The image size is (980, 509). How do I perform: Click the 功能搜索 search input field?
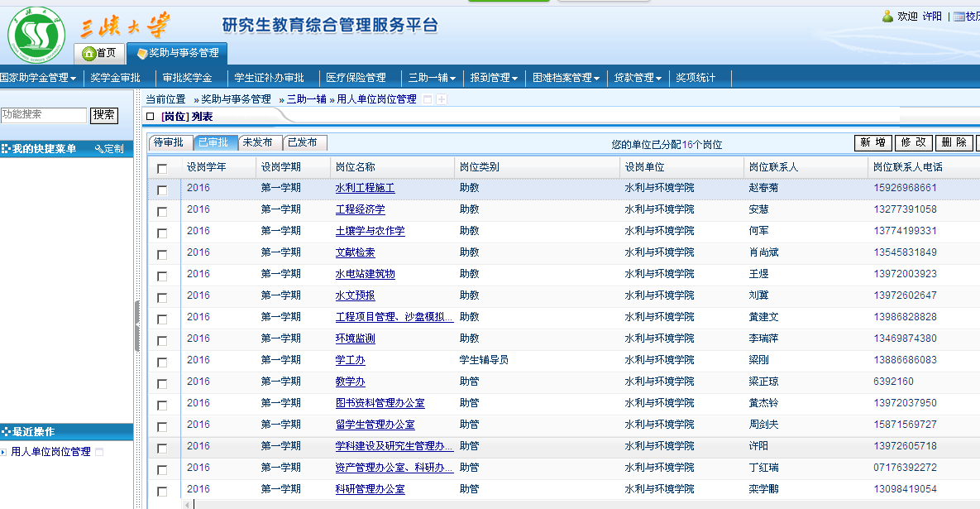[43, 115]
